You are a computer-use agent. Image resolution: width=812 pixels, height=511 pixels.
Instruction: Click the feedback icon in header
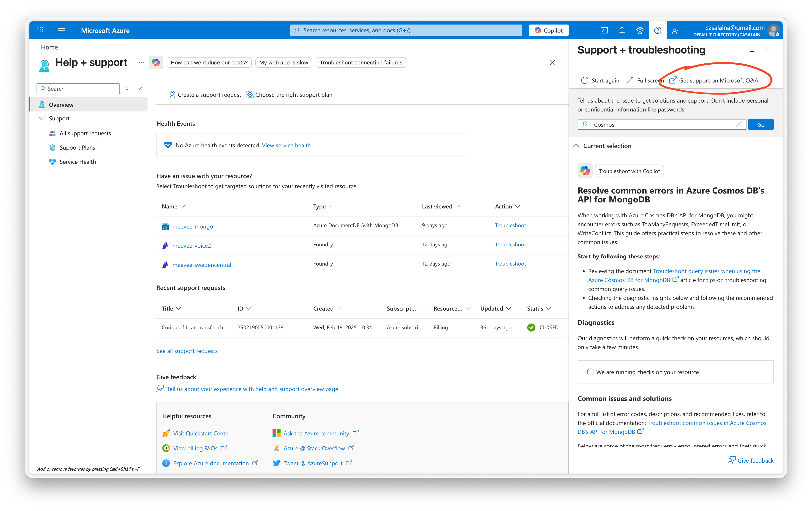coord(675,30)
